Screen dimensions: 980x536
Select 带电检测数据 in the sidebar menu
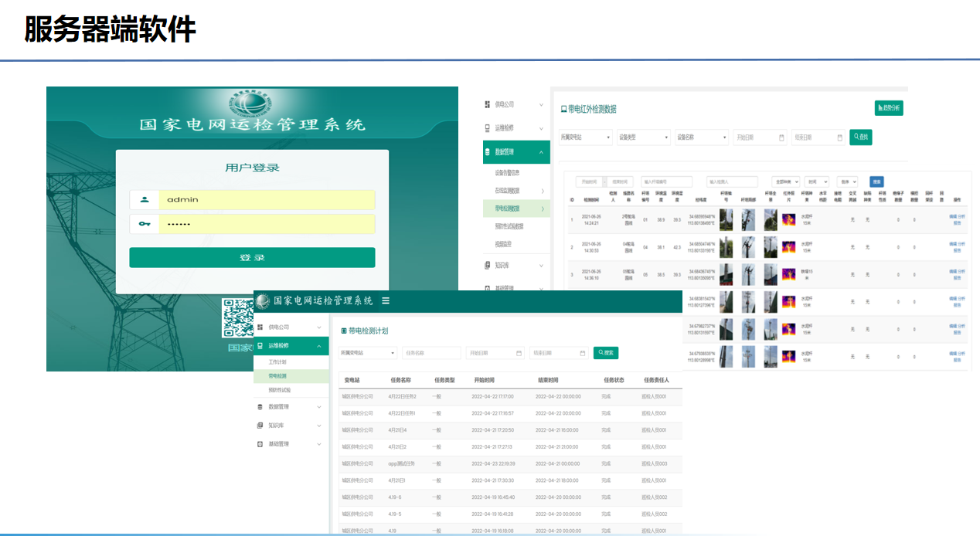(x=506, y=208)
